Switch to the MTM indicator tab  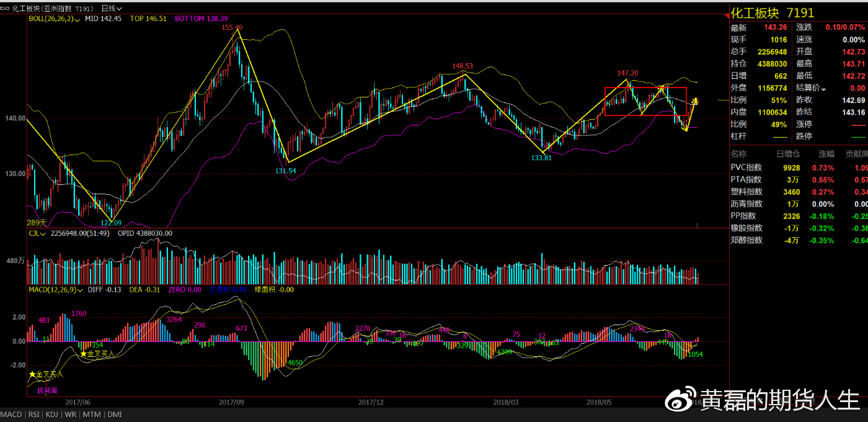coord(92,415)
